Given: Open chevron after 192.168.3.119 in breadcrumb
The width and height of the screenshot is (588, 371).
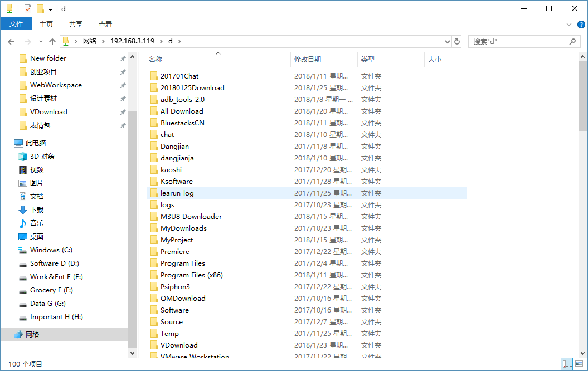Looking at the screenshot, I should point(162,42).
